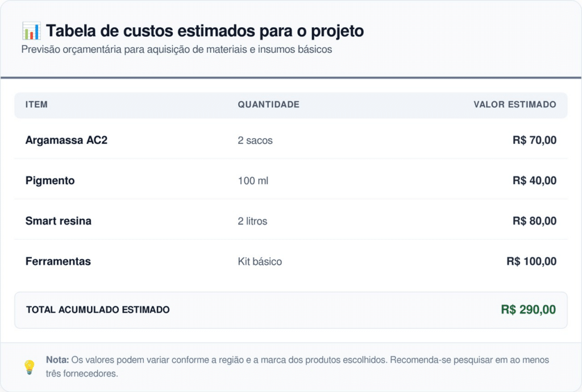Click the Kit básico quantity cell
This screenshot has width=582, height=392.
coord(260,261)
